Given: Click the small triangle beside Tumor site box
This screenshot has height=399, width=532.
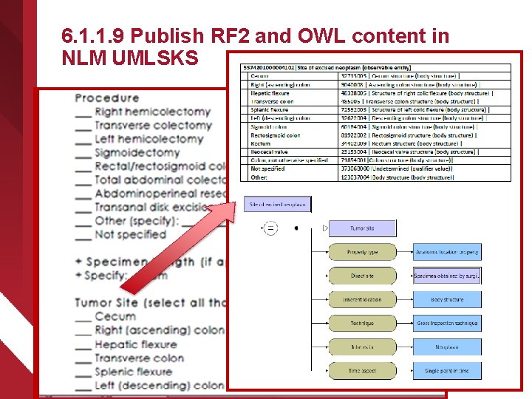Looking at the screenshot, I should 325,228.
